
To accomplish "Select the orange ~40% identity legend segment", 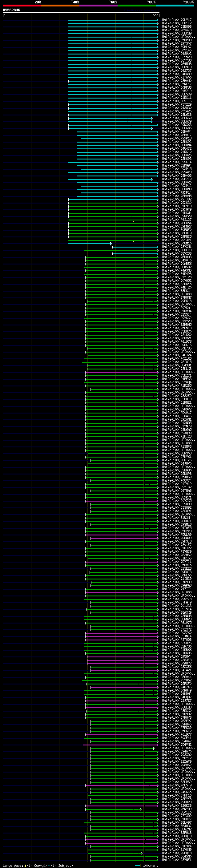I will coord(60,6).
